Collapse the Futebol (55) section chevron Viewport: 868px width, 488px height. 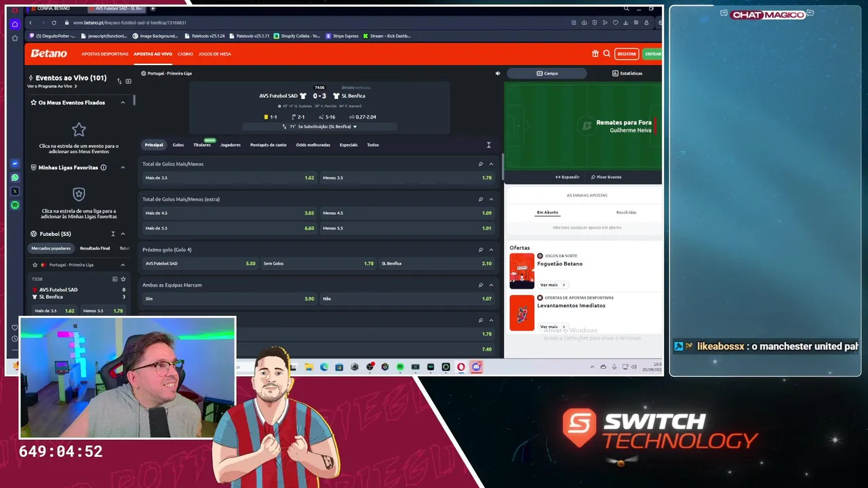tap(123, 234)
